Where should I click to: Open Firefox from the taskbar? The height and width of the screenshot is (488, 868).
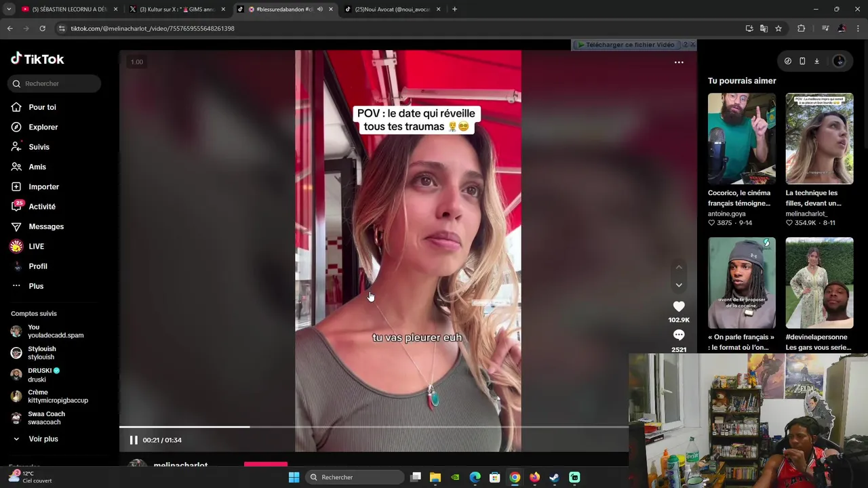(x=534, y=477)
